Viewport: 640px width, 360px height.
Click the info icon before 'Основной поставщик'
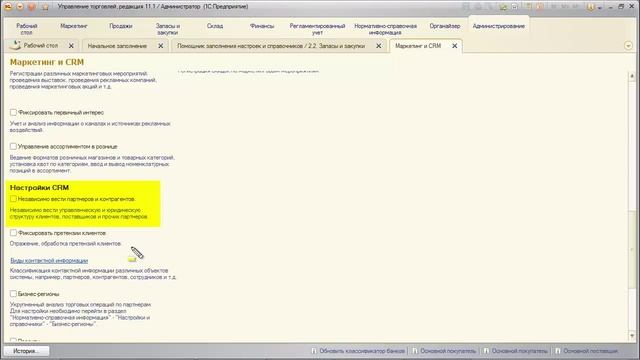pyautogui.click(x=558, y=351)
